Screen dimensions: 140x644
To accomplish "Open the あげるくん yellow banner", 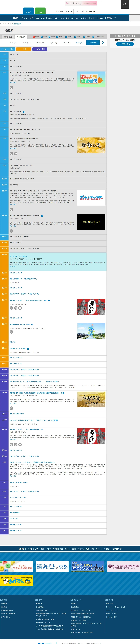I will 16,580.
